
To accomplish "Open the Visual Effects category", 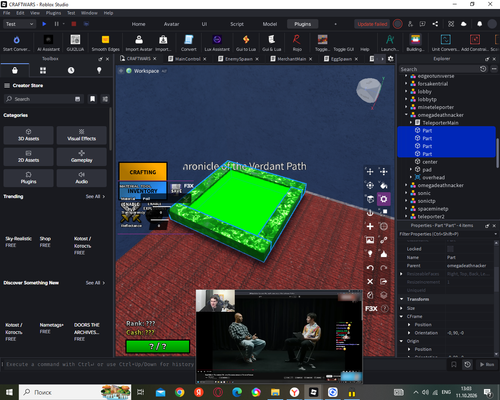I will pos(82,135).
